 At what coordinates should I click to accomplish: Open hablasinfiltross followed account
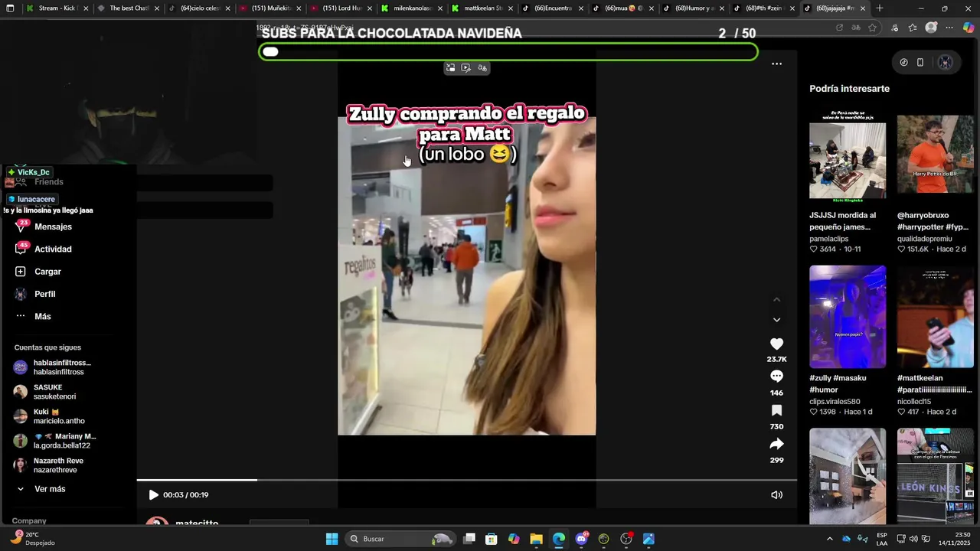54,367
